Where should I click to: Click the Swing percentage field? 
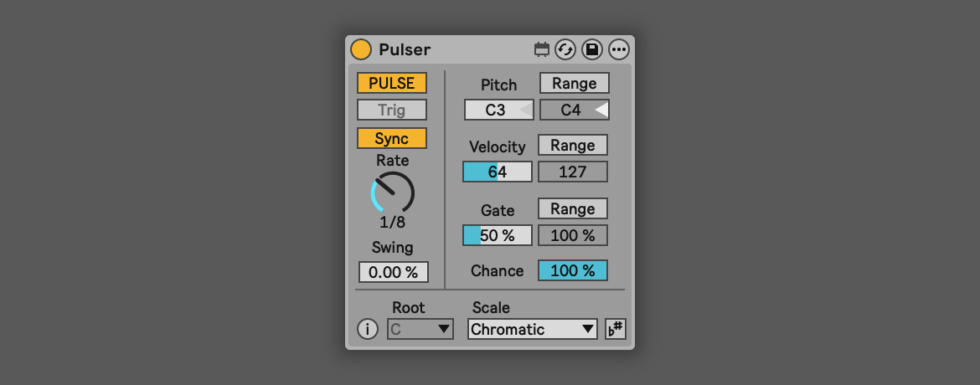tap(393, 272)
